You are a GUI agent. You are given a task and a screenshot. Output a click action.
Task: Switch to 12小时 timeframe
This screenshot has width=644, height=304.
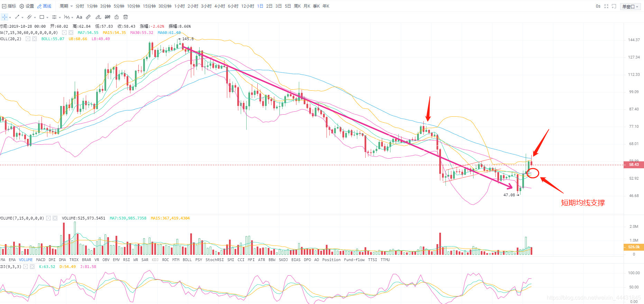tap(248, 6)
